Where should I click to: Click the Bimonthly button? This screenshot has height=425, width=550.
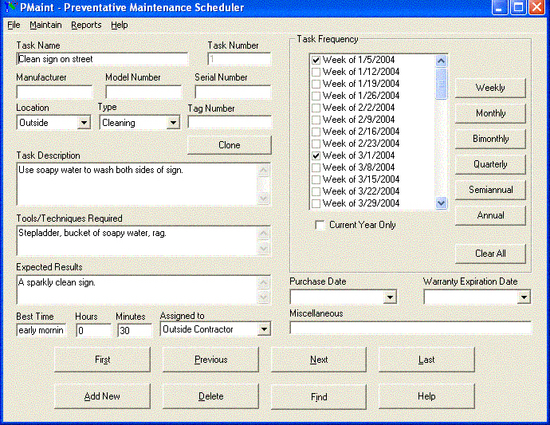pos(490,139)
